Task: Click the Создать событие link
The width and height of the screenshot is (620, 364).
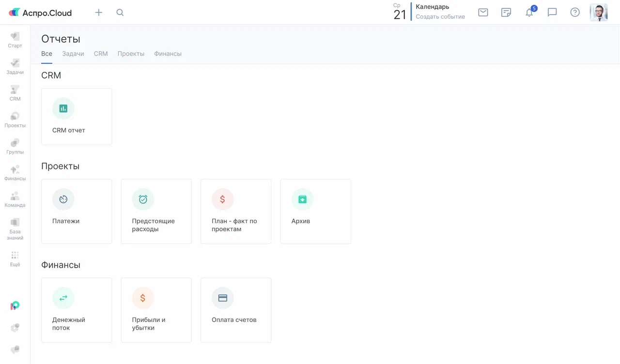Action: point(440,16)
